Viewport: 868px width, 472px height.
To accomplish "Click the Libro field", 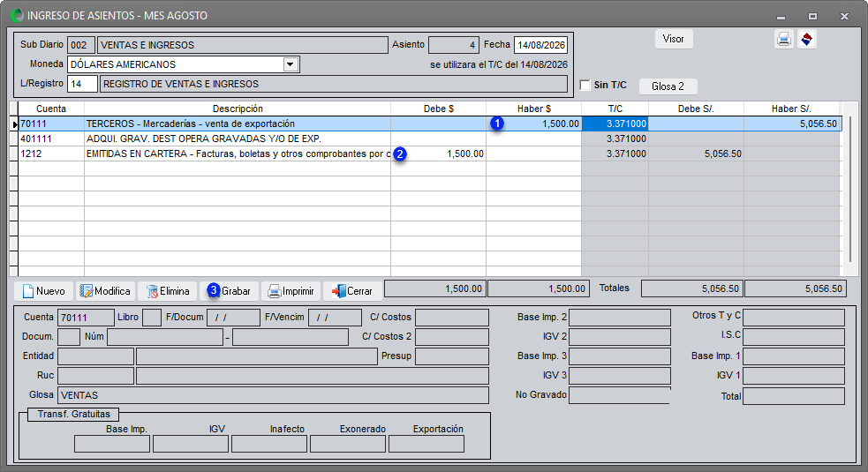I will (x=152, y=318).
